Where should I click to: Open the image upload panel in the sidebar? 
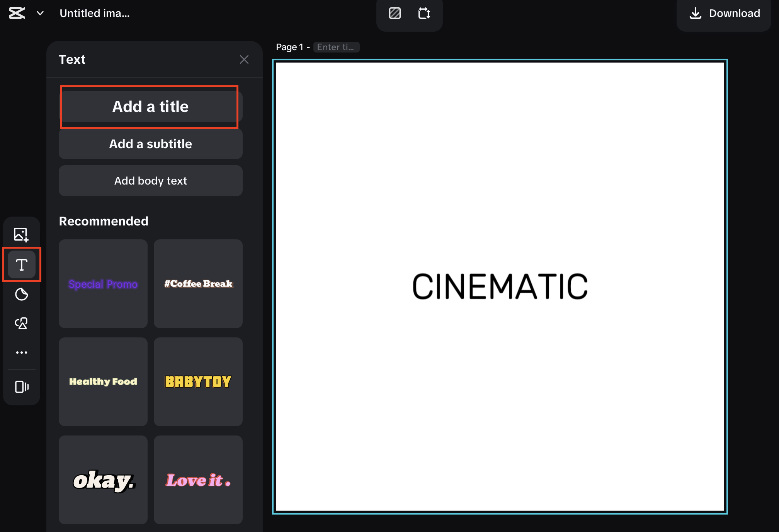pos(21,234)
